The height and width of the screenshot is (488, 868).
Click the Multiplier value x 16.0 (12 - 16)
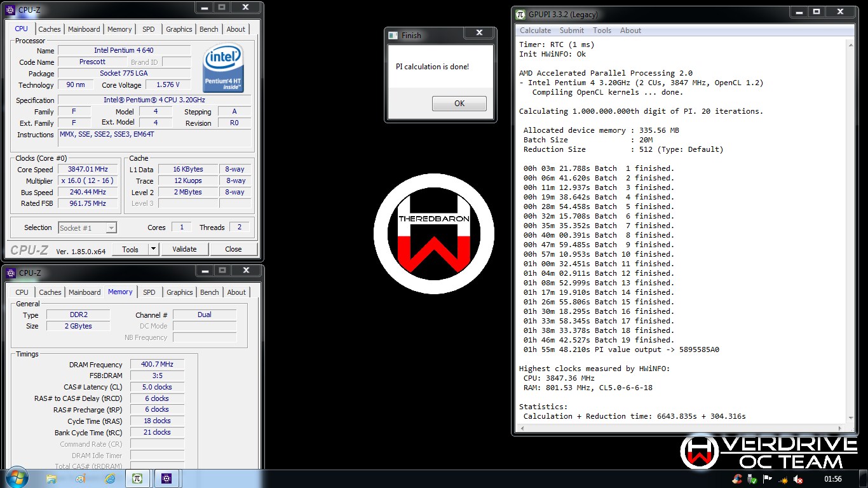(x=88, y=181)
